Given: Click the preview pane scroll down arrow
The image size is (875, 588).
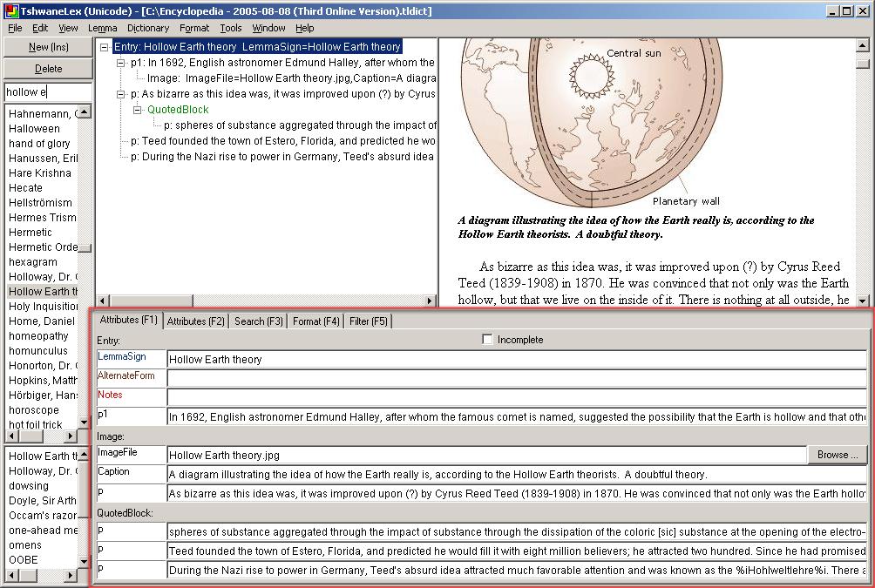Looking at the screenshot, I should click(863, 301).
